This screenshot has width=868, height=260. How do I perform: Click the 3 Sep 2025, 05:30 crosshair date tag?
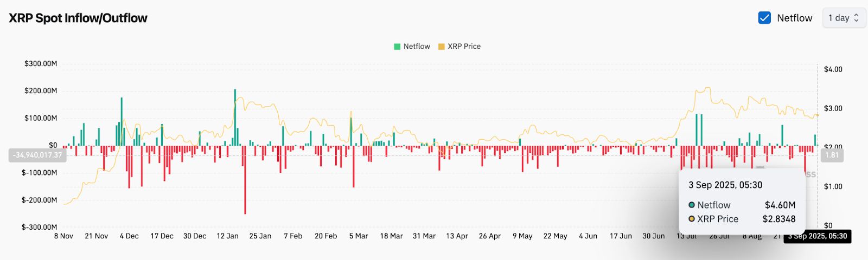point(818,236)
